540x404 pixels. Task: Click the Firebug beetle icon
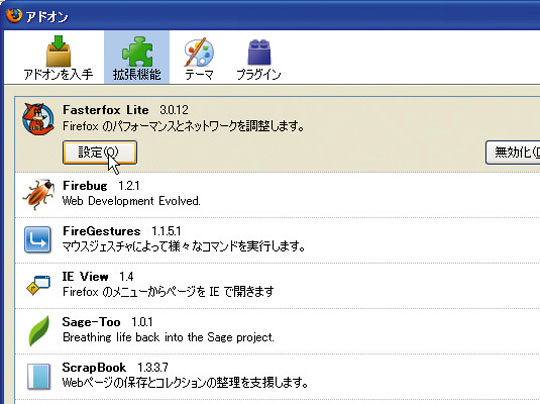39,194
